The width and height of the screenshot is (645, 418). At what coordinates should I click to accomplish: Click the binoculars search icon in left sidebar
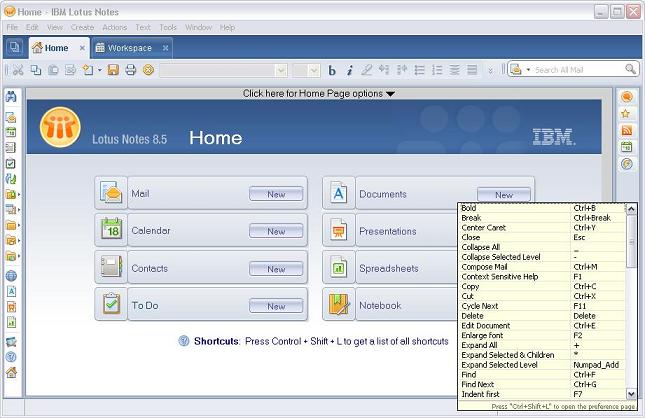[x=11, y=97]
